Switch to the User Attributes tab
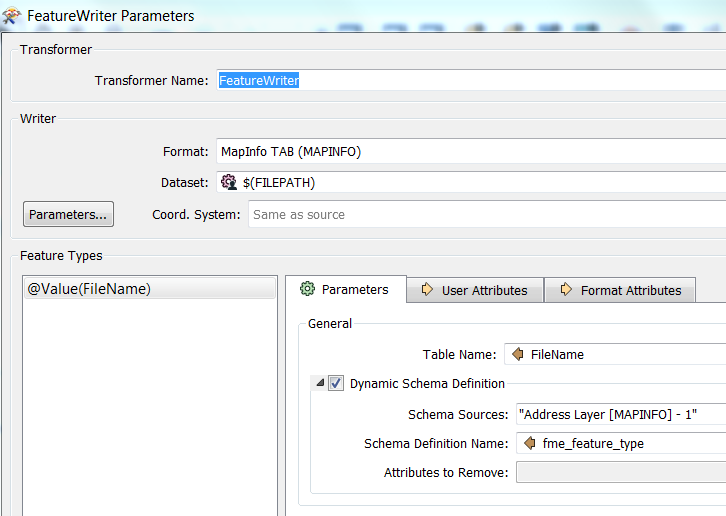This screenshot has width=726, height=516. pos(475,290)
